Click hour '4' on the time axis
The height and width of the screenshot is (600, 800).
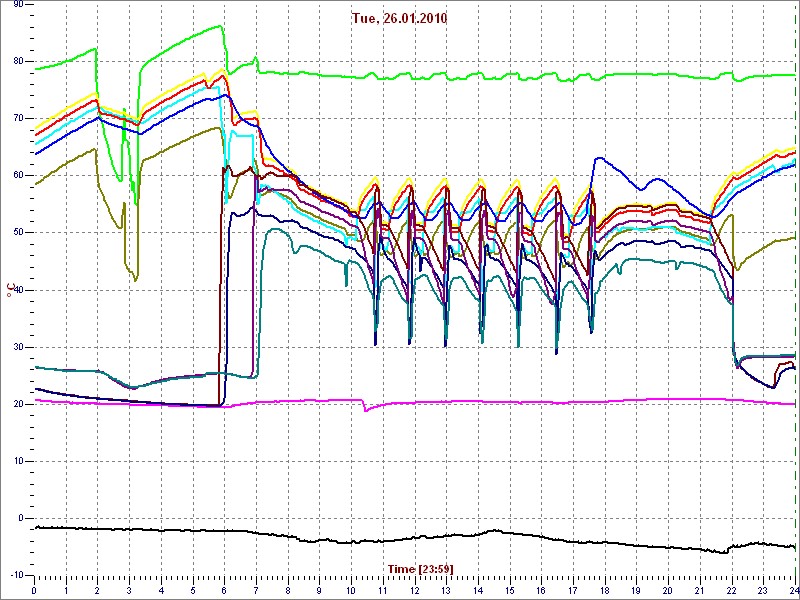pos(161,589)
